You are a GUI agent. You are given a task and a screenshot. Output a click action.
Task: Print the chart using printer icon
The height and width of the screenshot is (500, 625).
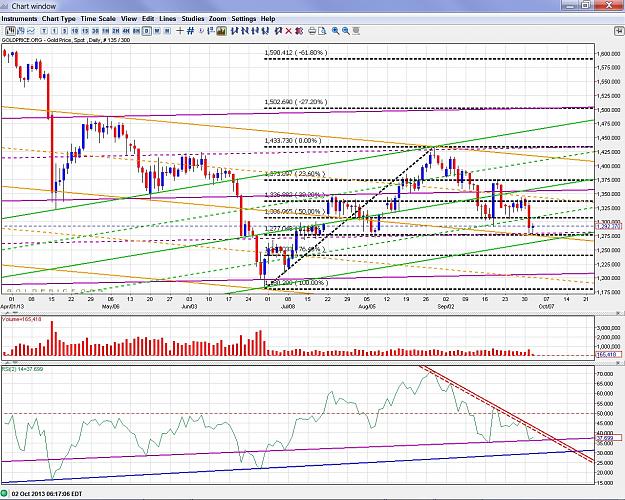(x=312, y=31)
